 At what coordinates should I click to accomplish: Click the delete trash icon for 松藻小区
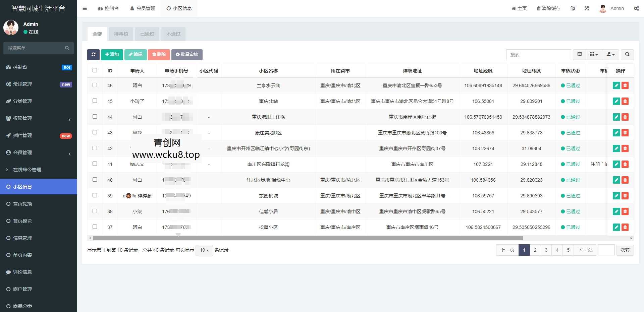(625, 227)
